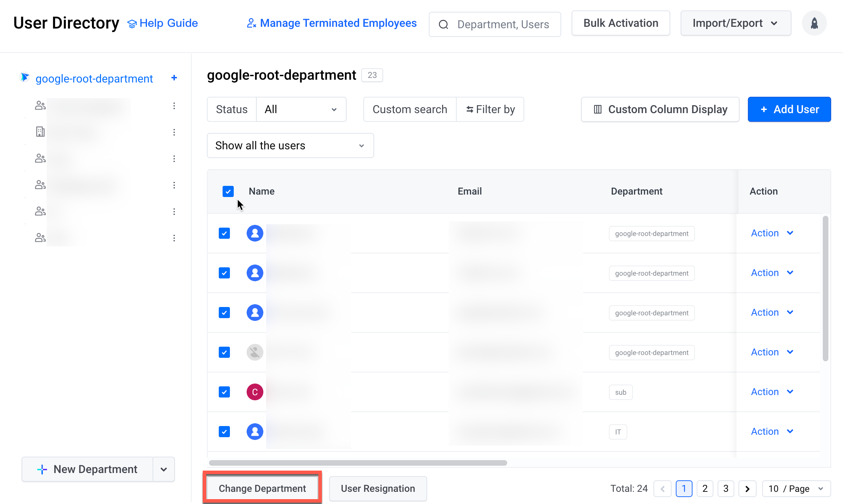This screenshot has height=504, width=843.
Task: Open the fifth sub-department's three-dot menu
Action: click(x=174, y=212)
